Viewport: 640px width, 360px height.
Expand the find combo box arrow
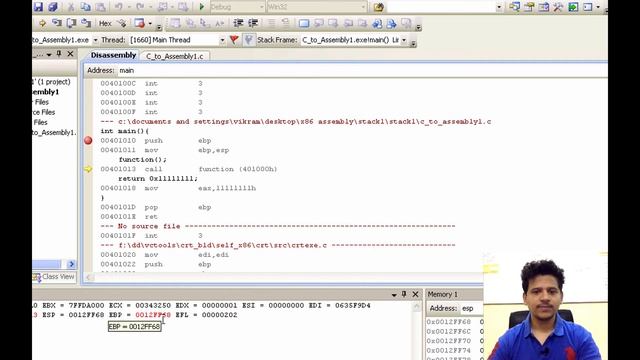pos(499,7)
